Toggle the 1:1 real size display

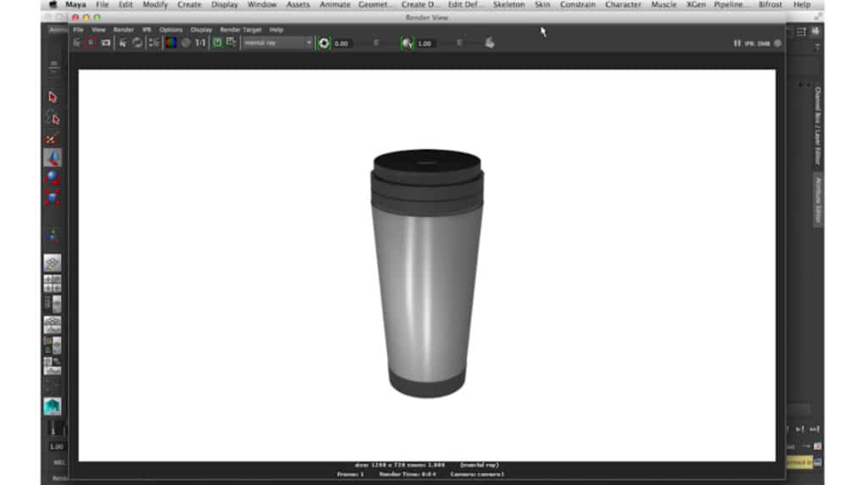(x=200, y=42)
